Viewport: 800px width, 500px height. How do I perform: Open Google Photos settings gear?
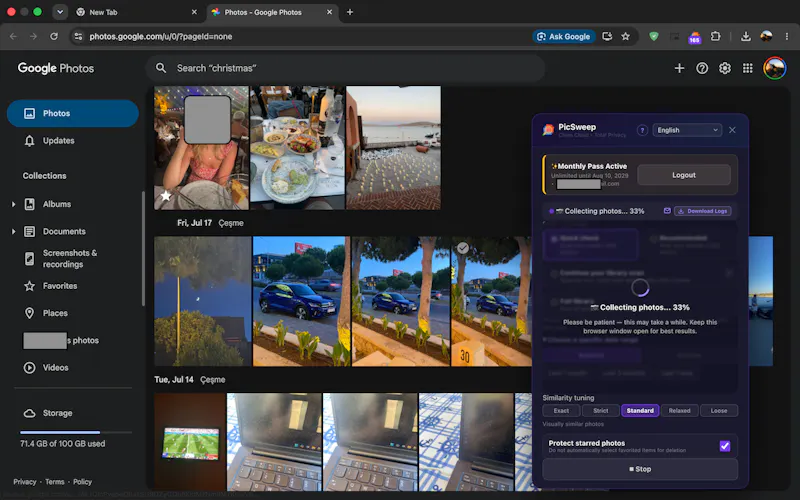pyautogui.click(x=724, y=68)
